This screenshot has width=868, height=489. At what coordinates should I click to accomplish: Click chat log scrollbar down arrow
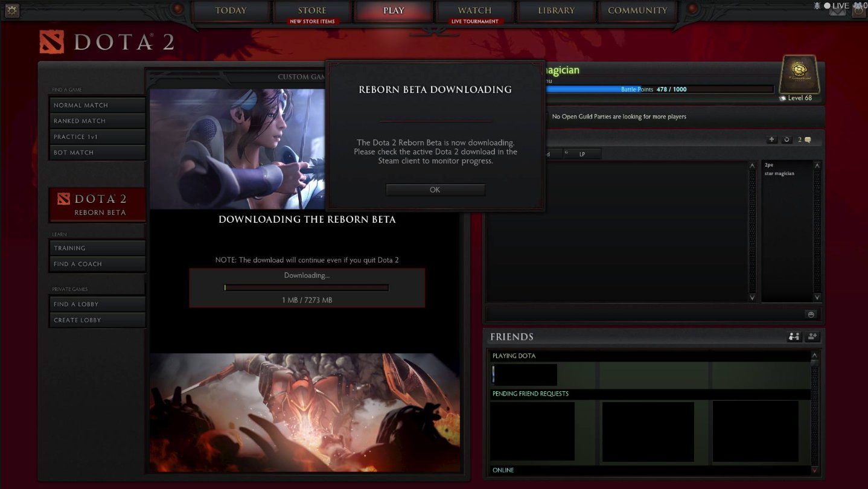(x=752, y=298)
